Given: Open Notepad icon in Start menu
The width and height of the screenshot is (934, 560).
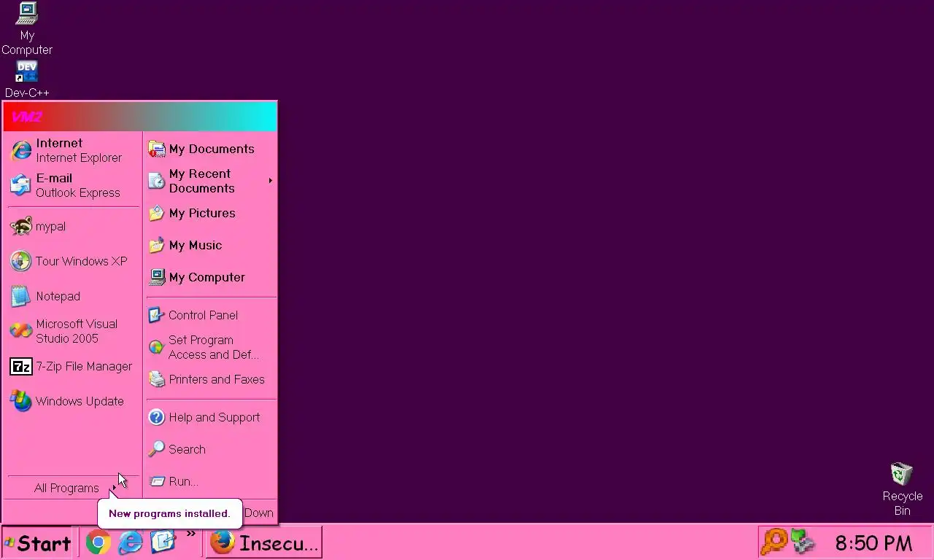Looking at the screenshot, I should [x=21, y=296].
